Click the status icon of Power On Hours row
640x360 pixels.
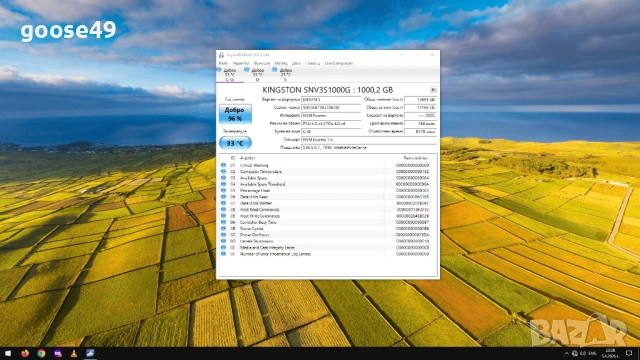coord(223,235)
